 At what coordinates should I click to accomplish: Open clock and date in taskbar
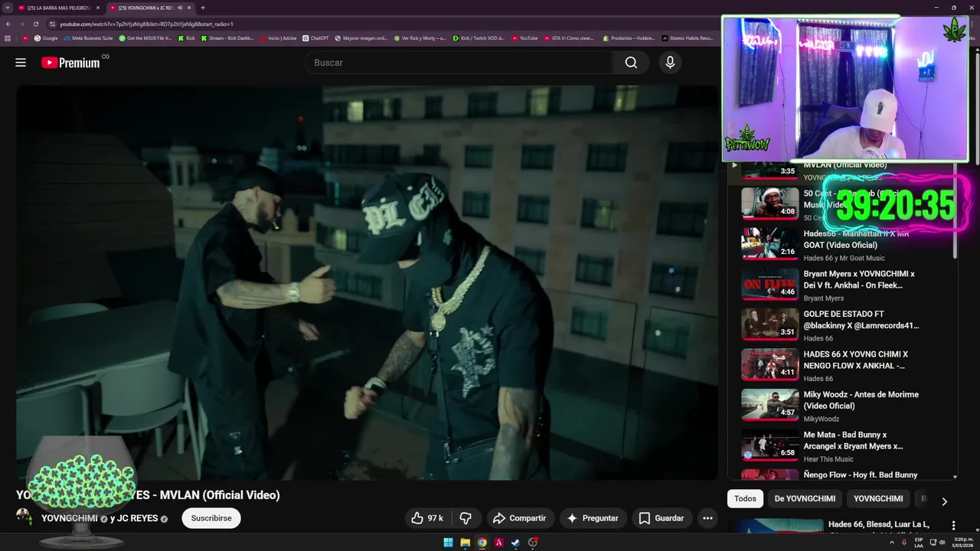(x=962, y=543)
